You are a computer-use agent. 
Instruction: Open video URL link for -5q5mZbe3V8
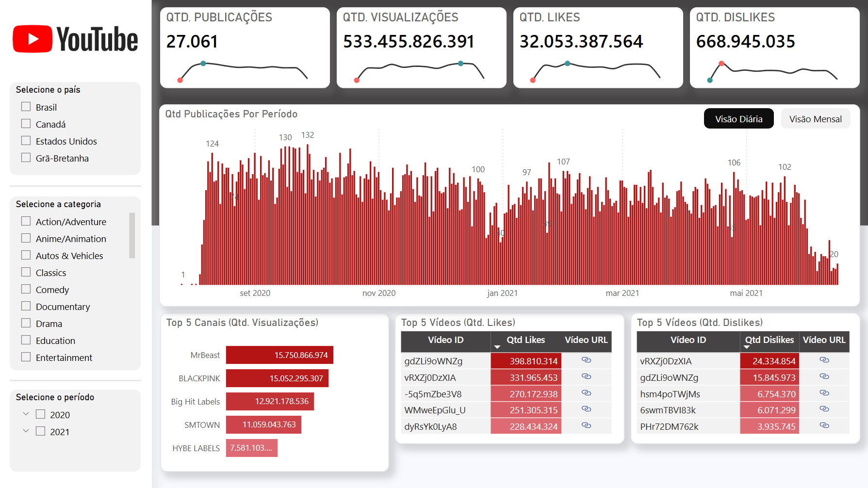tap(586, 393)
